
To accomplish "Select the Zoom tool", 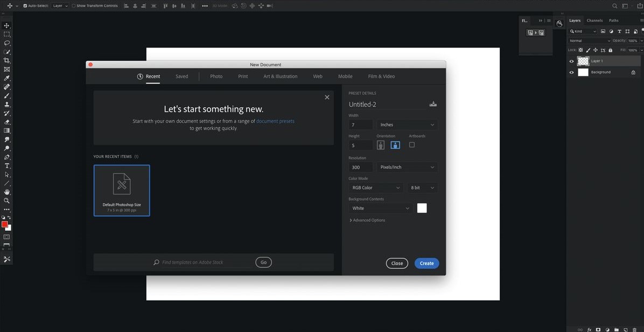I will pyautogui.click(x=6, y=200).
